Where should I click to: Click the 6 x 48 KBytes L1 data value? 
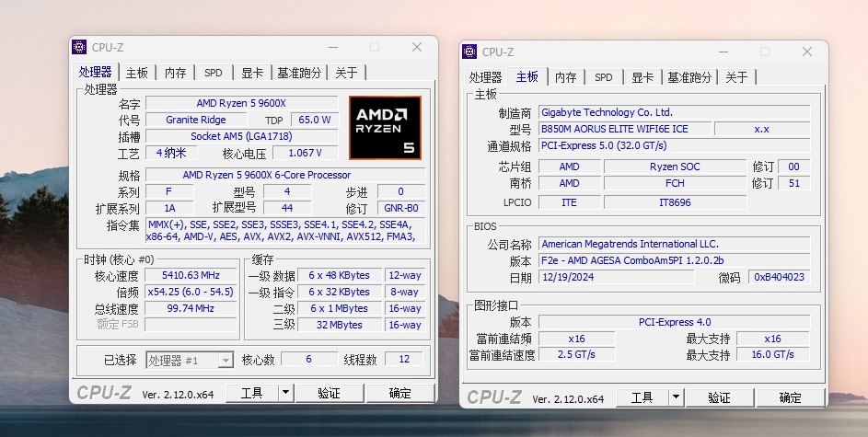click(340, 275)
